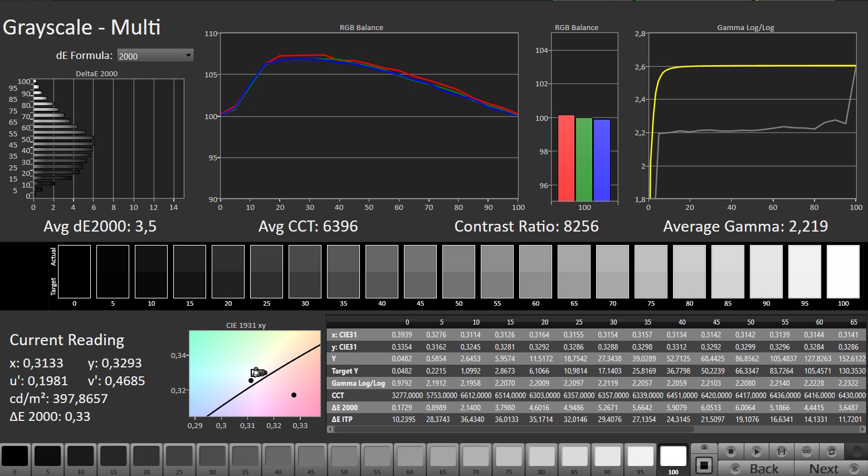This screenshot has height=476, width=868.
Task: Click the Actual/Target comparison patch labeled 100
Action: point(843,272)
